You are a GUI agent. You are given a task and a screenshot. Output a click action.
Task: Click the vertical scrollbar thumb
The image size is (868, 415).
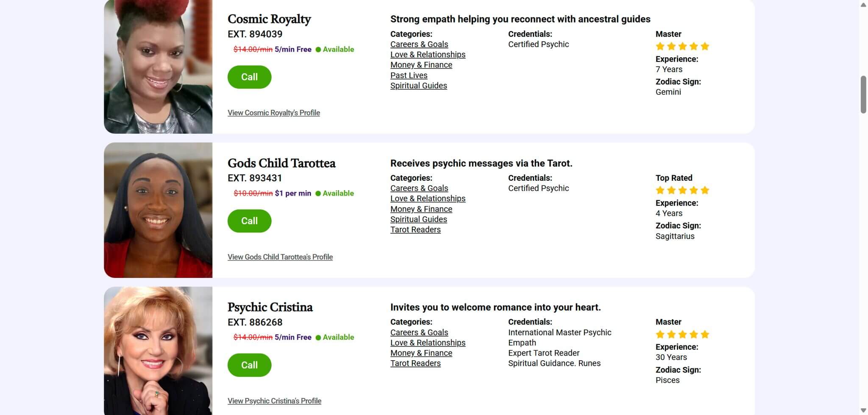(863, 95)
